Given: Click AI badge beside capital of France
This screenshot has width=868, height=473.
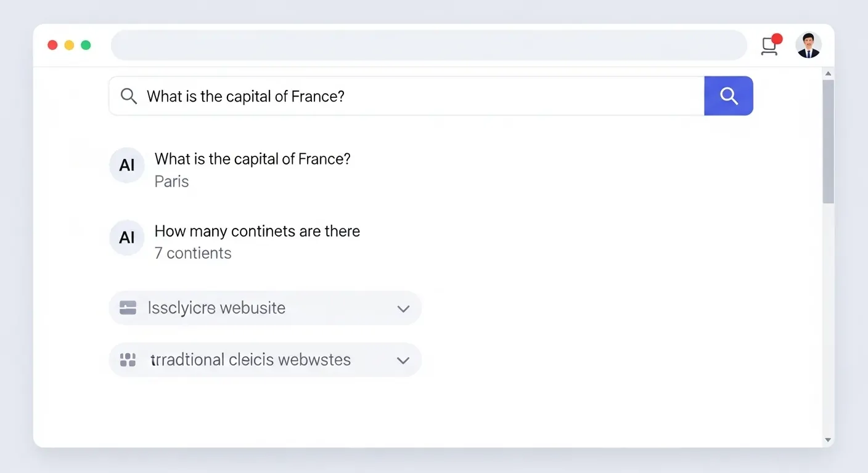Looking at the screenshot, I should (127, 166).
